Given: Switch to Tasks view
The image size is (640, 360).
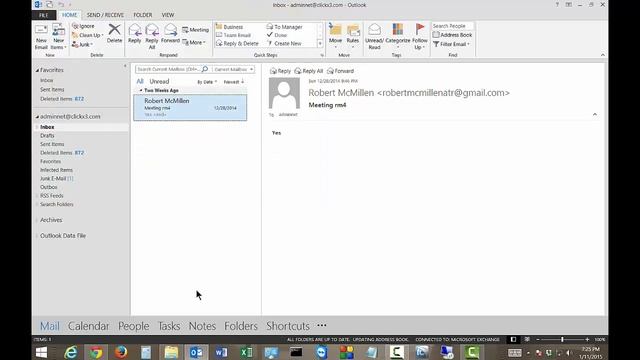Looking at the screenshot, I should click(169, 326).
